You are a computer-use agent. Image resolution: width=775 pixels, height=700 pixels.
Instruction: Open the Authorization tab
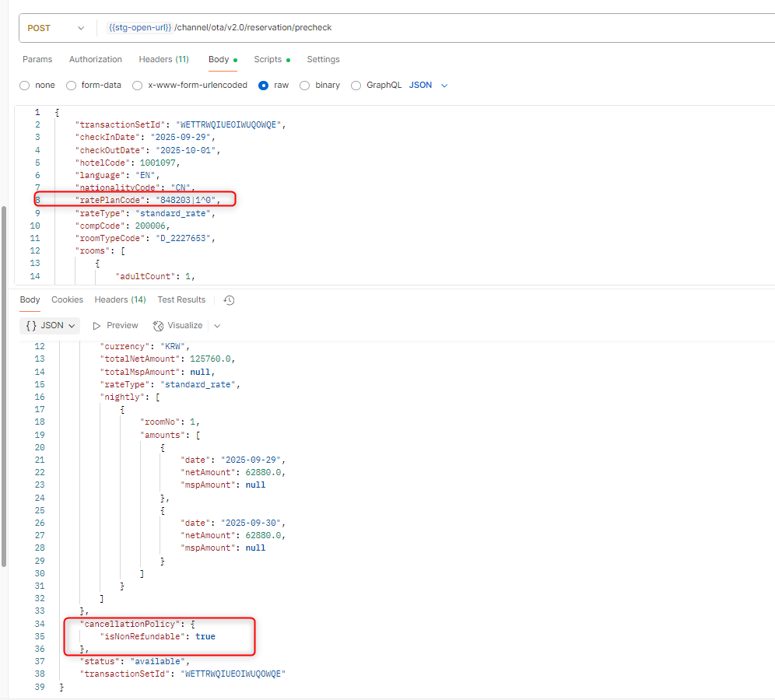pos(96,60)
